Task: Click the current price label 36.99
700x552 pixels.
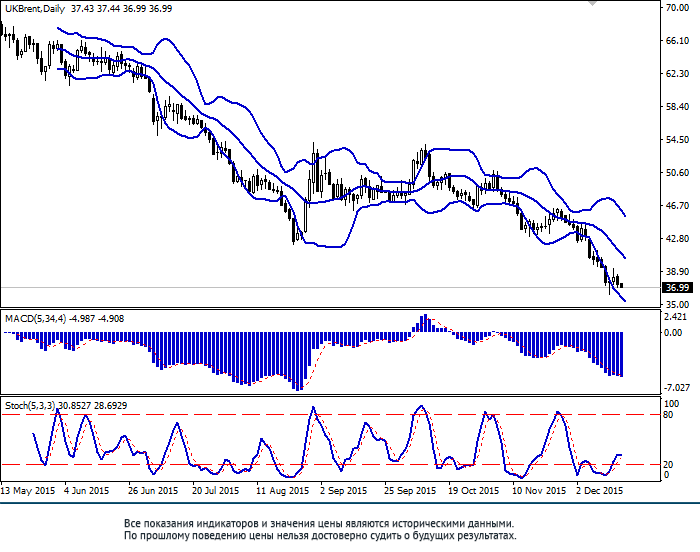Action: pos(677,288)
